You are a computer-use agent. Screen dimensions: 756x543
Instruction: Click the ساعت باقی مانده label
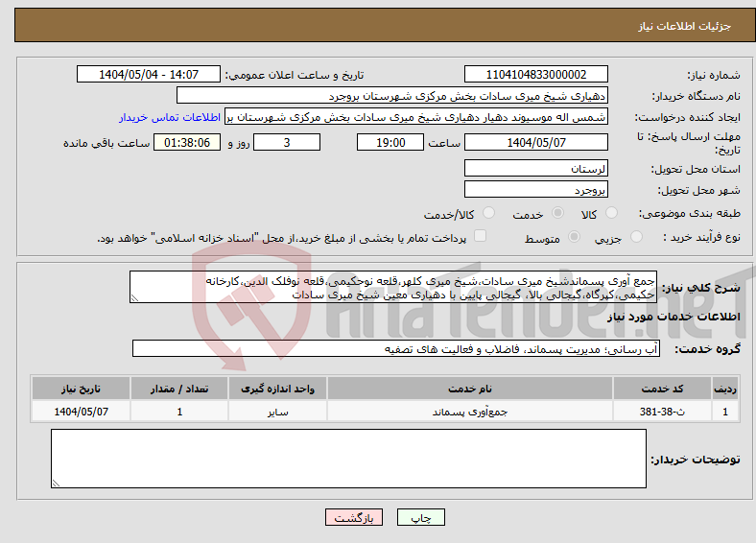[x=106, y=143]
